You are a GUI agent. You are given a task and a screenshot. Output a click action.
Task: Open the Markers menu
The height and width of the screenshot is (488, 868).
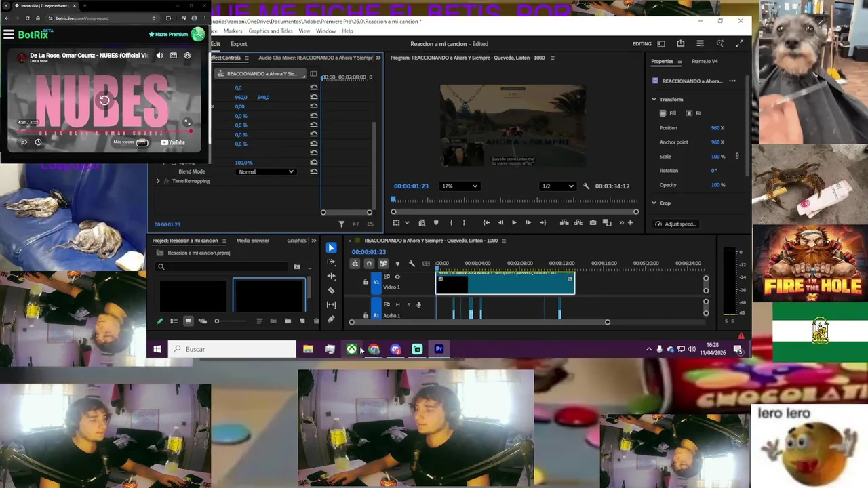(233, 31)
